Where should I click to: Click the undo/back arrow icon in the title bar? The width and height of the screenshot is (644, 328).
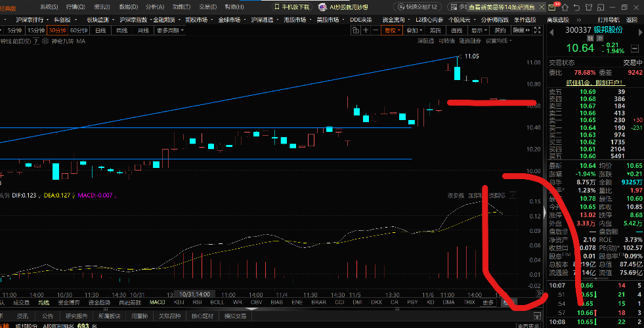tap(578, 7)
